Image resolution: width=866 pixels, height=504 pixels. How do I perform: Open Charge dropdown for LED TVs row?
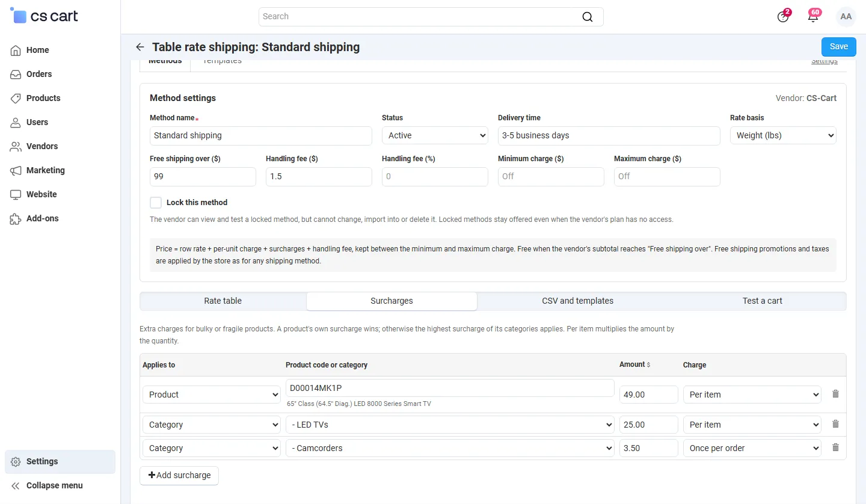coord(752,425)
